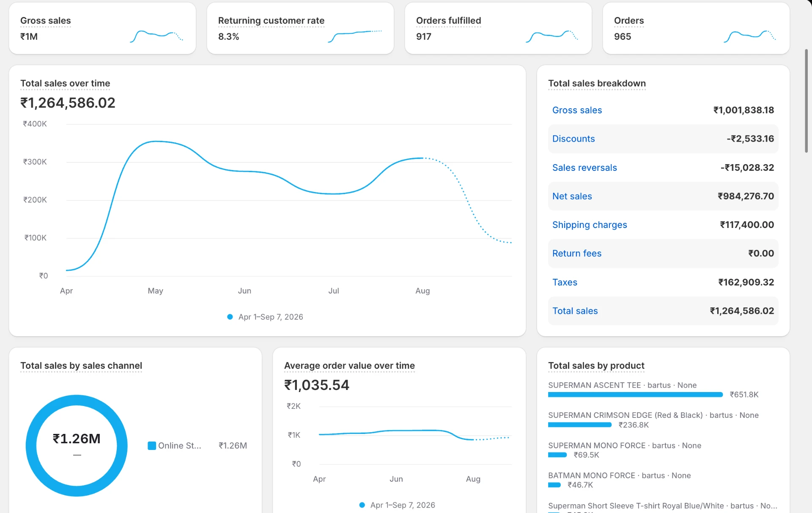Click the -₹15,028.32 sales reversals value
The height and width of the screenshot is (513, 812).
click(x=747, y=167)
